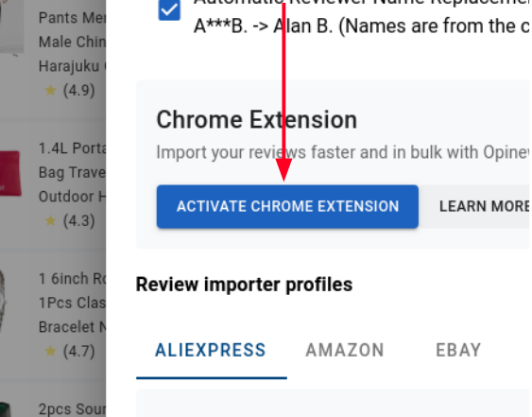532x417 pixels.
Task: Open the red bag product thumbnail
Action: pyautogui.click(x=10, y=174)
